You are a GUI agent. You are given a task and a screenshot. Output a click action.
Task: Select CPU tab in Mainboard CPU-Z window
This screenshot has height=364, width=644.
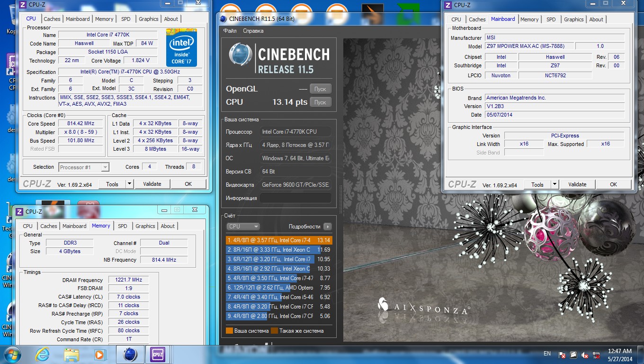pyautogui.click(x=456, y=19)
